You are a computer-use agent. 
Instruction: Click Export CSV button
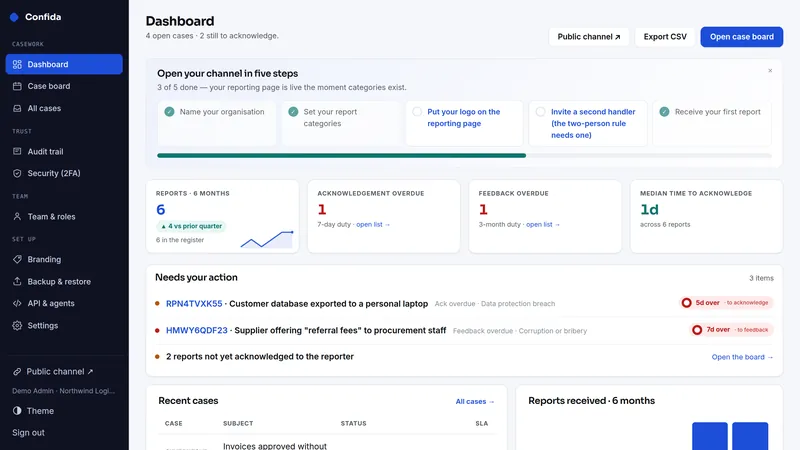(665, 37)
